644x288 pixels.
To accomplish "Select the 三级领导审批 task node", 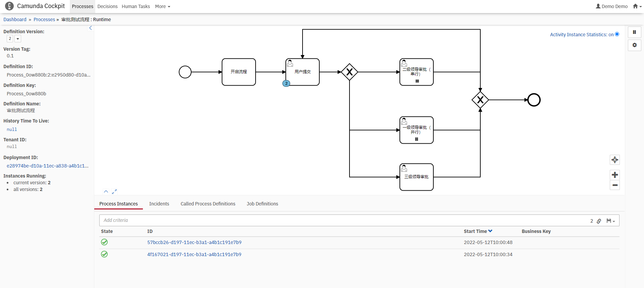I will point(417,177).
